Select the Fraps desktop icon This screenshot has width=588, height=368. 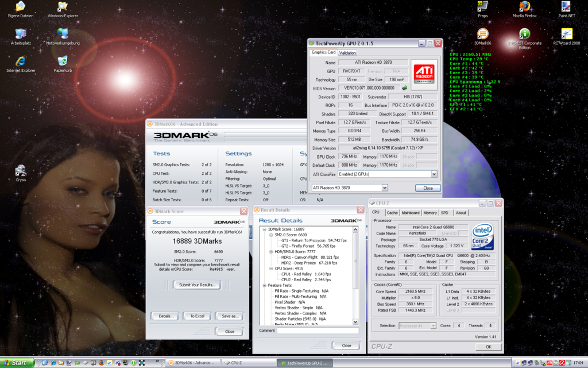[x=482, y=9]
